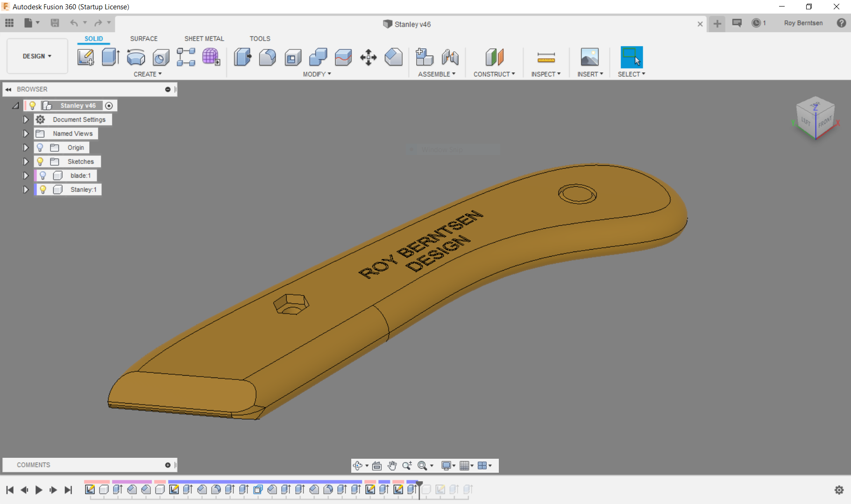The height and width of the screenshot is (504, 851).
Task: Switch to the TOOLS tab
Action: tap(260, 39)
